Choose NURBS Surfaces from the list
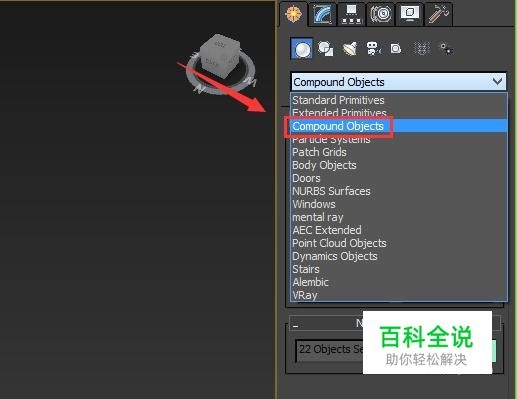This screenshot has height=399, width=517. tap(399, 191)
